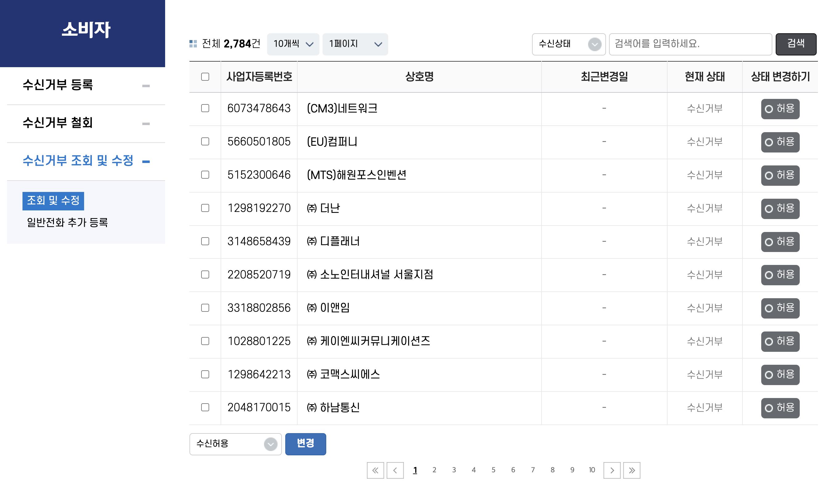Viewport: 833px width, 504px height.
Task: Select the checkbox for ㈜ 하남통신 row
Action: click(205, 407)
